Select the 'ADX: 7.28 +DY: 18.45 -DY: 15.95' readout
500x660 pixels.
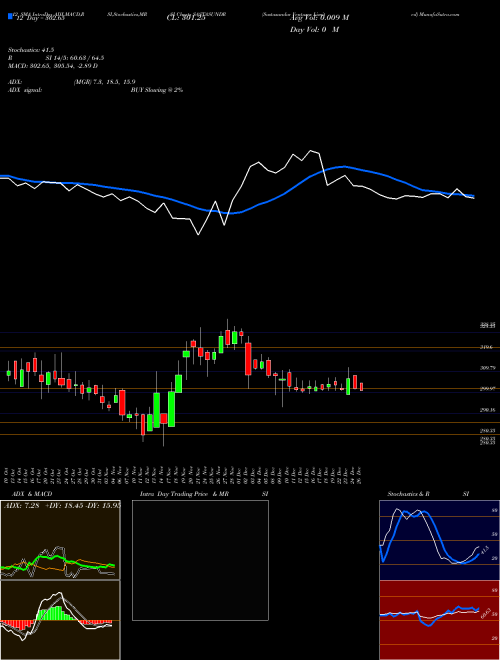pos(62,506)
